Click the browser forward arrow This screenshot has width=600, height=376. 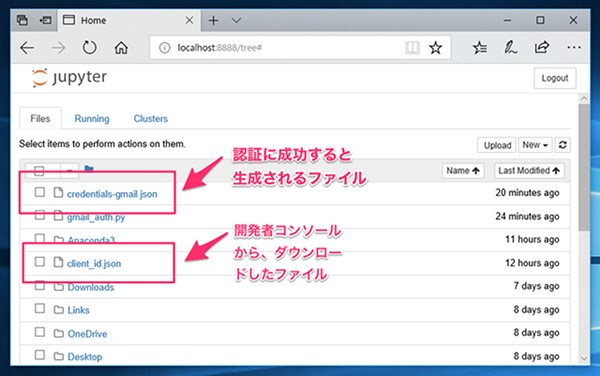(58, 48)
